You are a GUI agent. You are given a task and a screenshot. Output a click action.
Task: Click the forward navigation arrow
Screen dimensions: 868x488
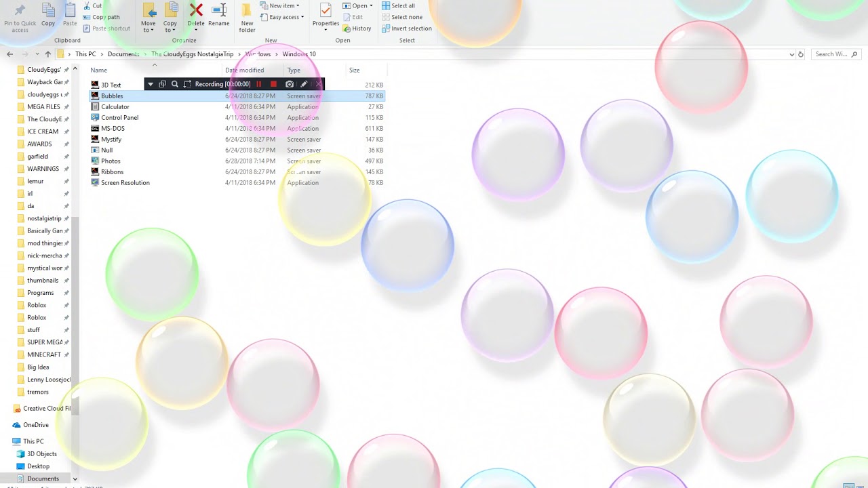tap(26, 54)
